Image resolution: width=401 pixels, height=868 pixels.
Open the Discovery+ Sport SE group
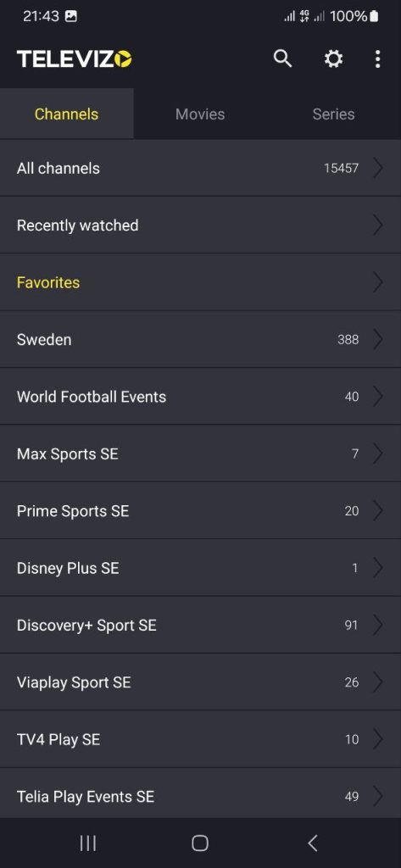[x=200, y=625]
